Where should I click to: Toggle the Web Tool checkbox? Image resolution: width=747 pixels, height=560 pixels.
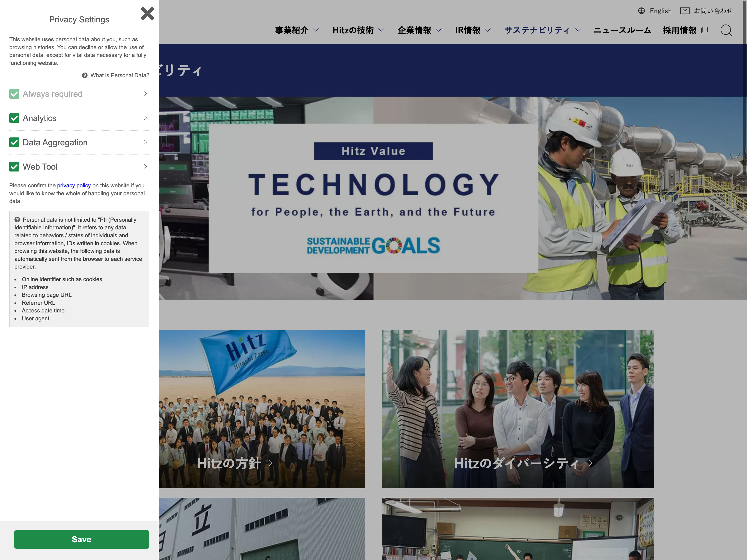[14, 167]
